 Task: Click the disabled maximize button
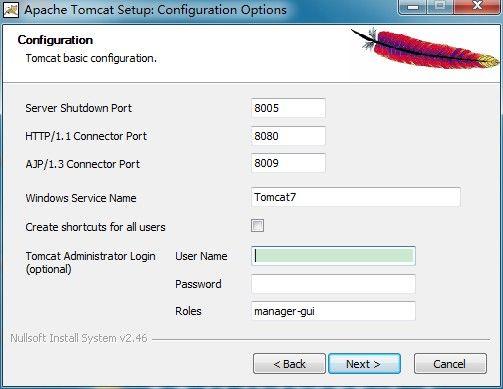(440, 6)
